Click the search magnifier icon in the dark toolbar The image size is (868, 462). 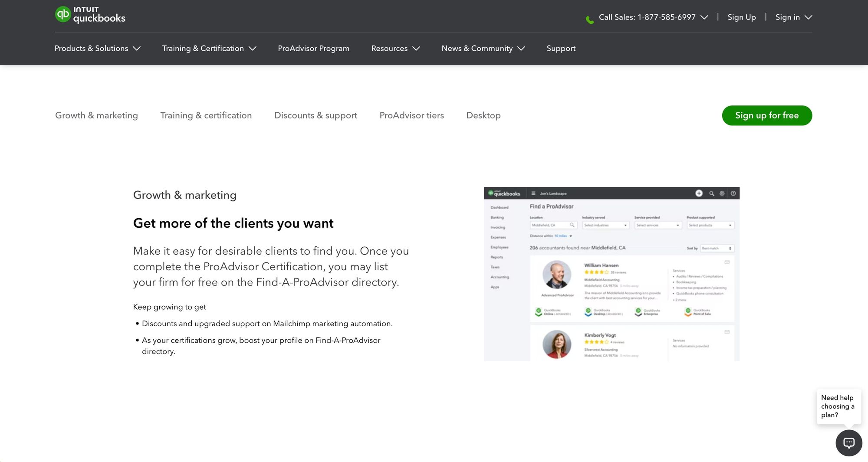coord(711,193)
